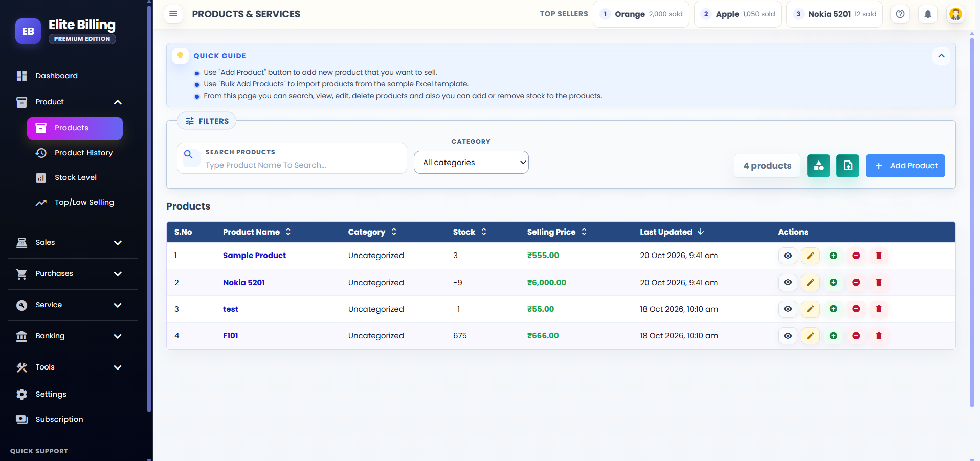980x461 pixels.
Task: Open Stock Level page
Action: click(x=75, y=177)
